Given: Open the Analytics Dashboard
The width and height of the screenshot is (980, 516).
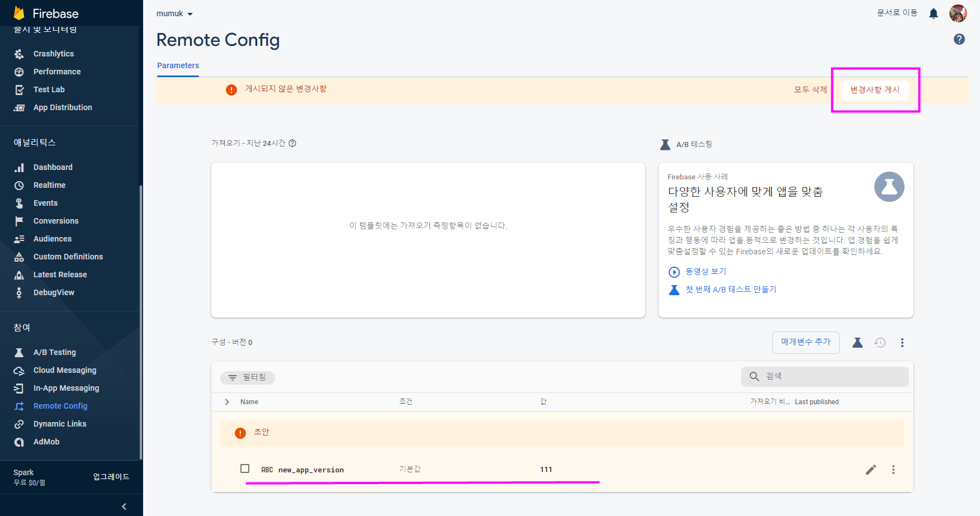Looking at the screenshot, I should tap(53, 167).
